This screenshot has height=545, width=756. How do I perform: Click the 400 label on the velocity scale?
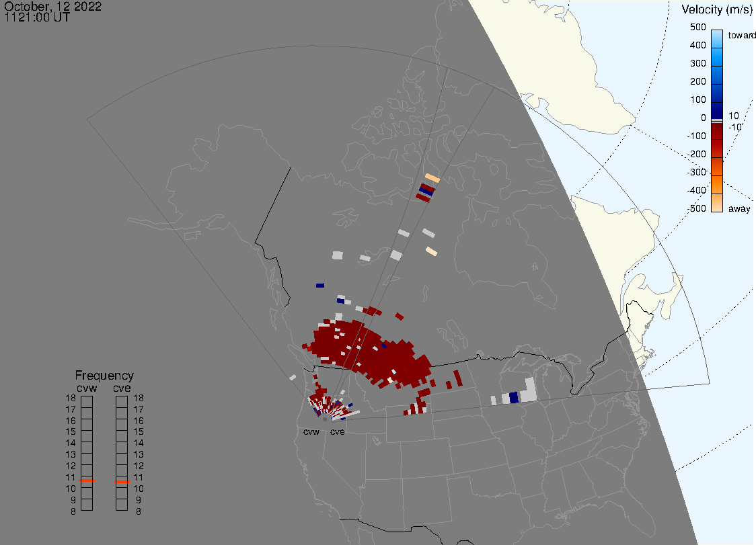(697, 45)
